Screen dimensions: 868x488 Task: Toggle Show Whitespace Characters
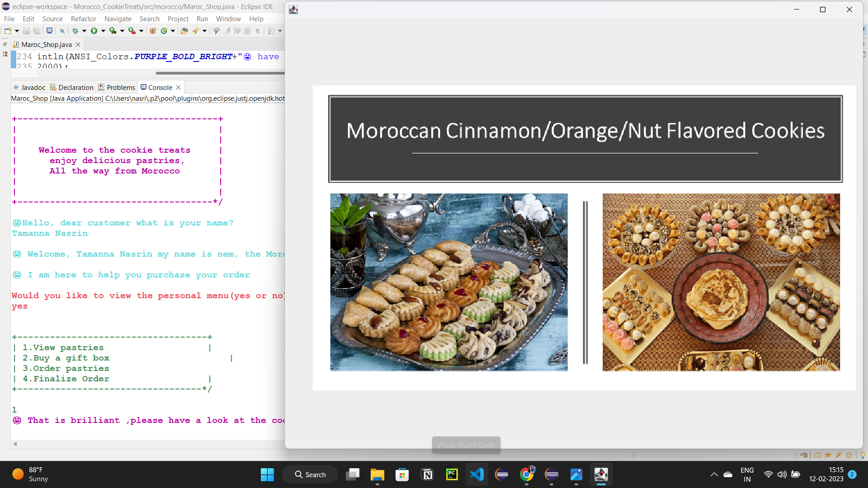[x=258, y=31]
